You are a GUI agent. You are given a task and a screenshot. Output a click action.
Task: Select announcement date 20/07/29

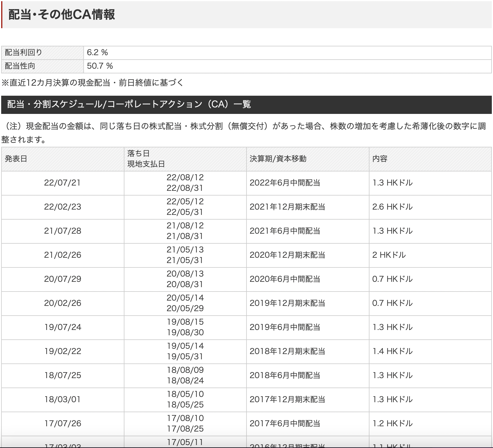63,279
